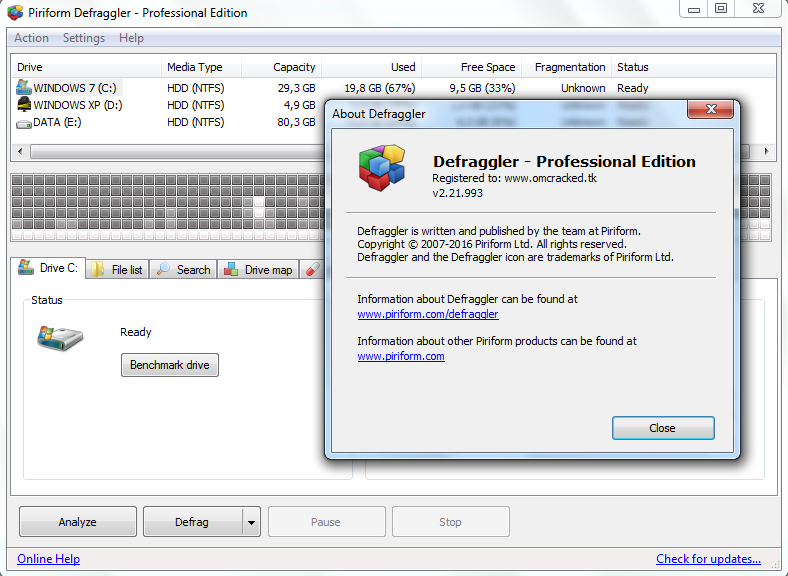Screen dimensions: 788x576
Task: Close the About Defraggler dialog with X
Action: 711,109
